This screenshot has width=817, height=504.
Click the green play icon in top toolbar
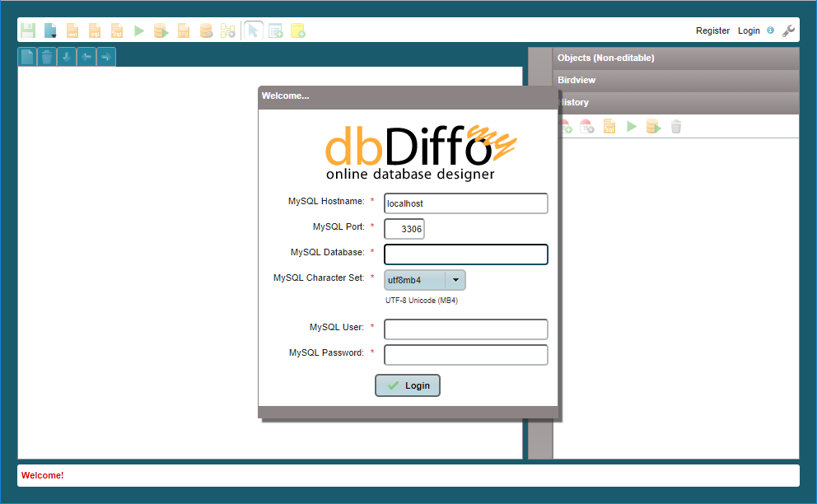click(x=139, y=30)
